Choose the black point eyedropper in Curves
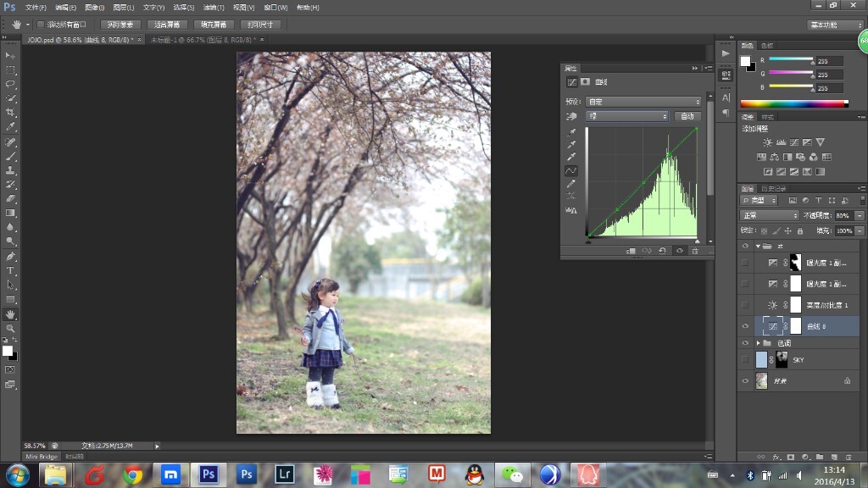This screenshot has height=488, width=868. (571, 132)
